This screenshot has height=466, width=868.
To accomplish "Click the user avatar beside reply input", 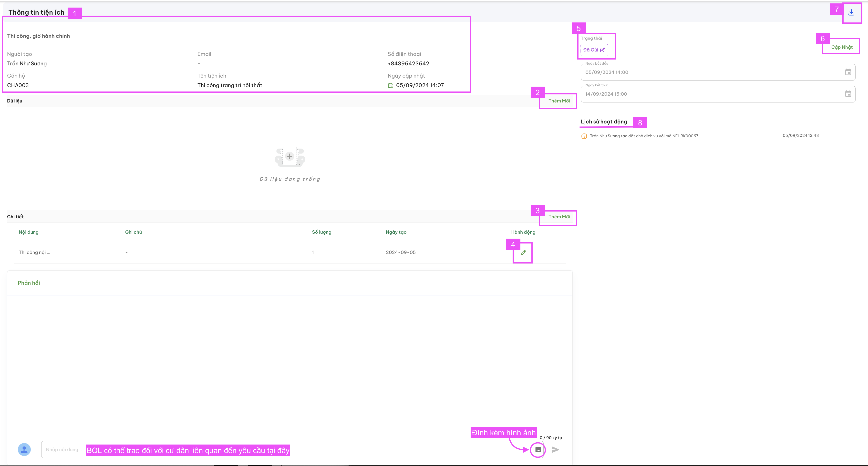I will point(24,449).
